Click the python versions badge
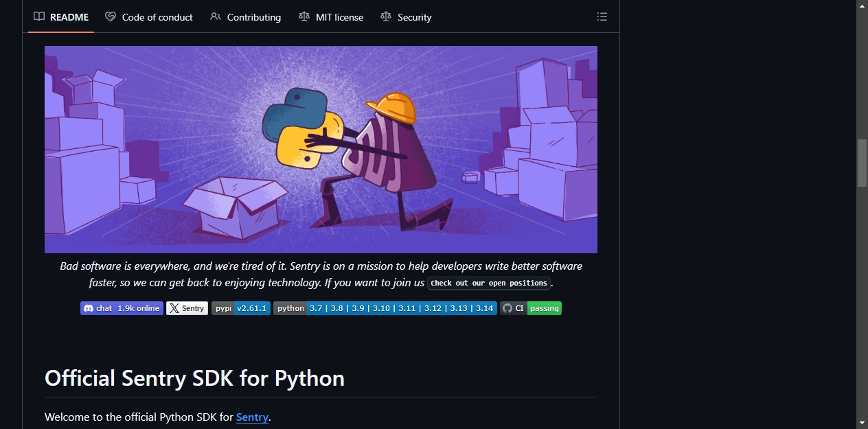The width and height of the screenshot is (868, 429). click(385, 308)
